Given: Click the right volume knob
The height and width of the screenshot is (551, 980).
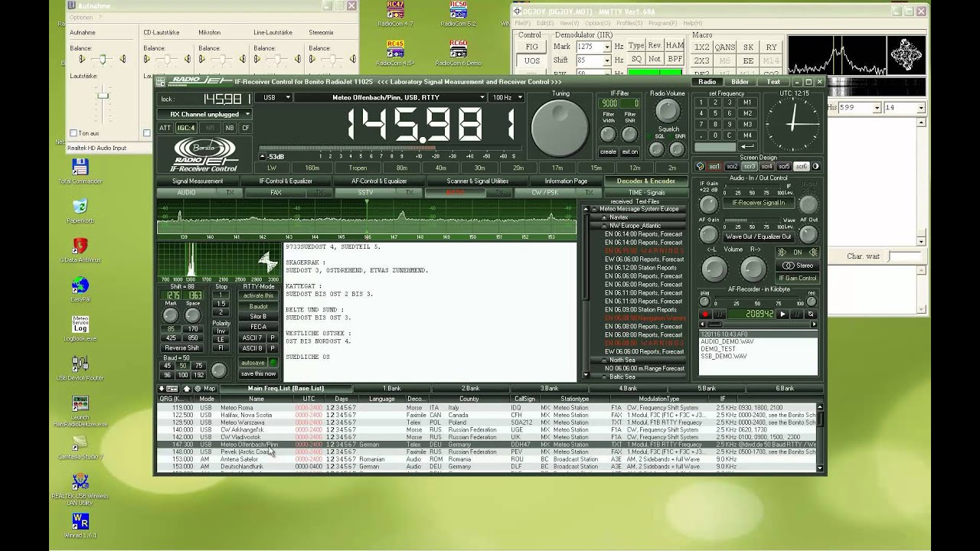Looking at the screenshot, I should pyautogui.click(x=753, y=269).
